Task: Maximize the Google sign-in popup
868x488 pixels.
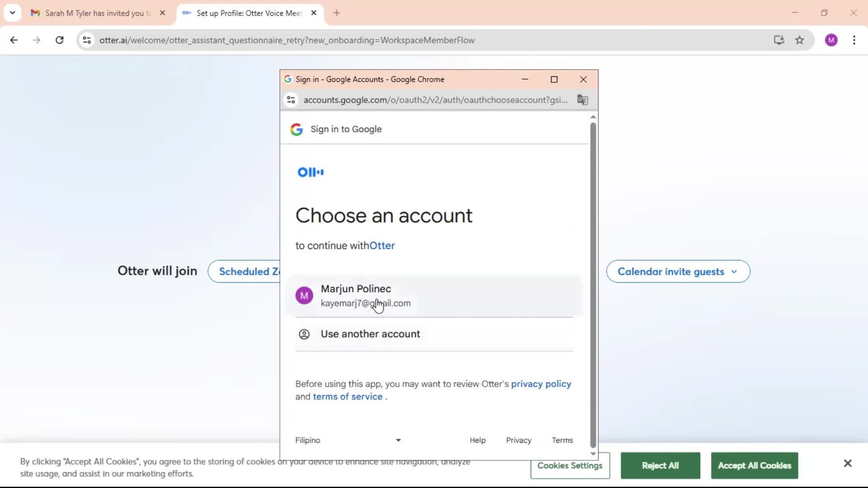Action: (x=554, y=79)
